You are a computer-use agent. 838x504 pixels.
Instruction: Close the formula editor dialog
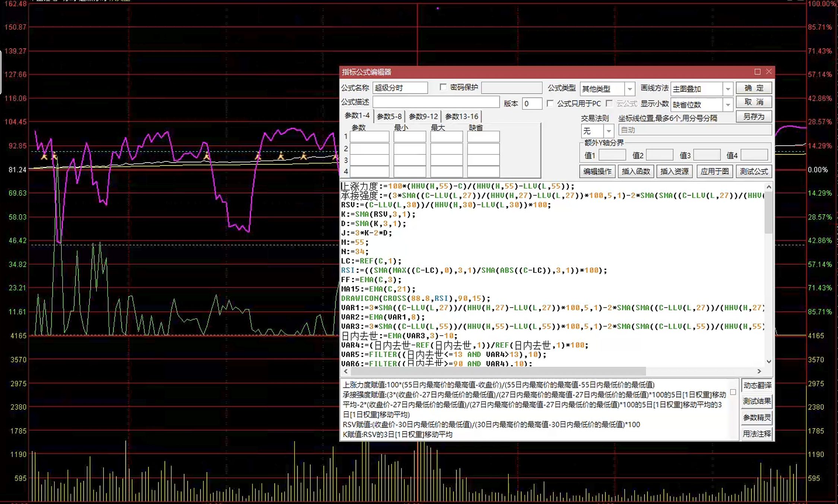(x=769, y=71)
